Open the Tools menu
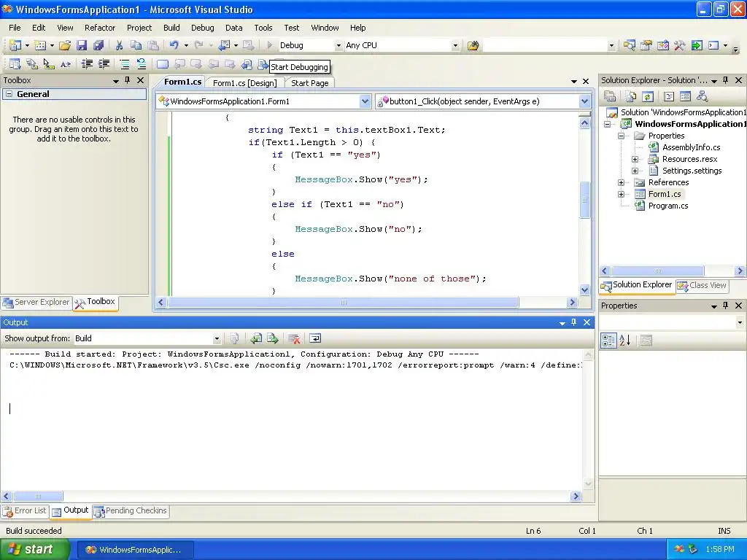Screen dimensions: 747x560 tap(263, 28)
